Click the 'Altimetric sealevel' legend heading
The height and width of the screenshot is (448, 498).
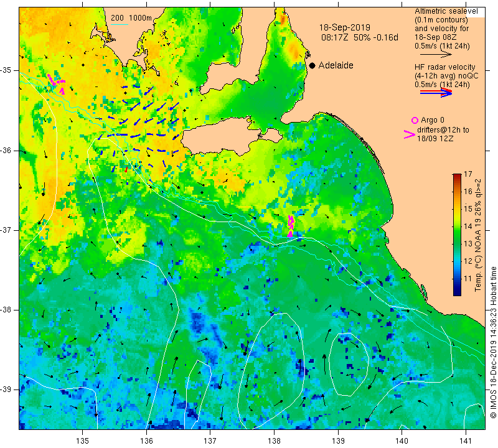click(446, 11)
